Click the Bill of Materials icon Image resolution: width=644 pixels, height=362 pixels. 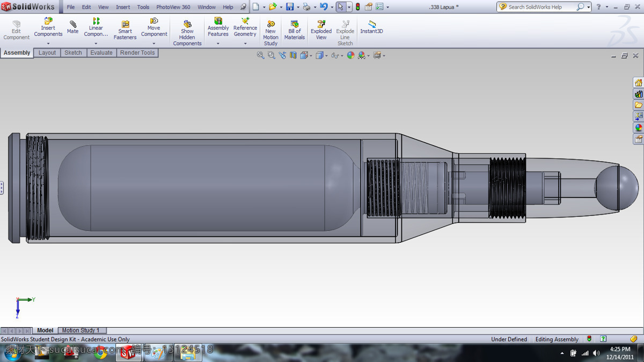tap(295, 31)
